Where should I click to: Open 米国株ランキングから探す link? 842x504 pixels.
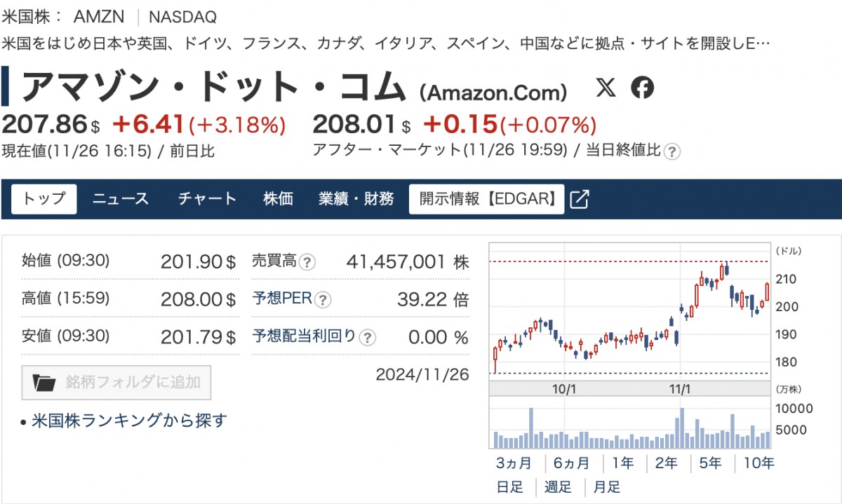click(x=130, y=421)
